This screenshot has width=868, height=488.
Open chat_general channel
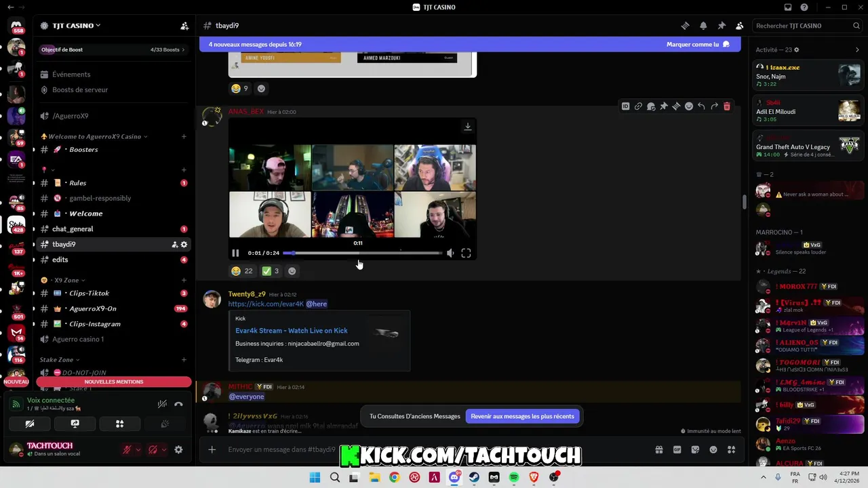(x=113, y=229)
